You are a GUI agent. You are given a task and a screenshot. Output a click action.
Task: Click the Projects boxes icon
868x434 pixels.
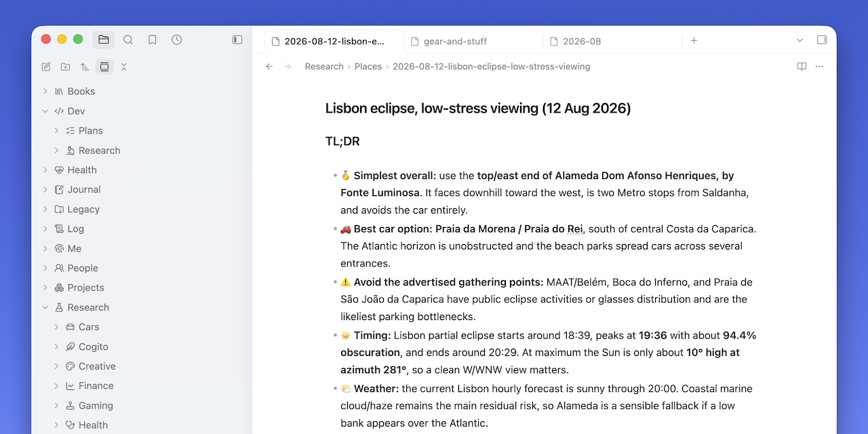(59, 288)
